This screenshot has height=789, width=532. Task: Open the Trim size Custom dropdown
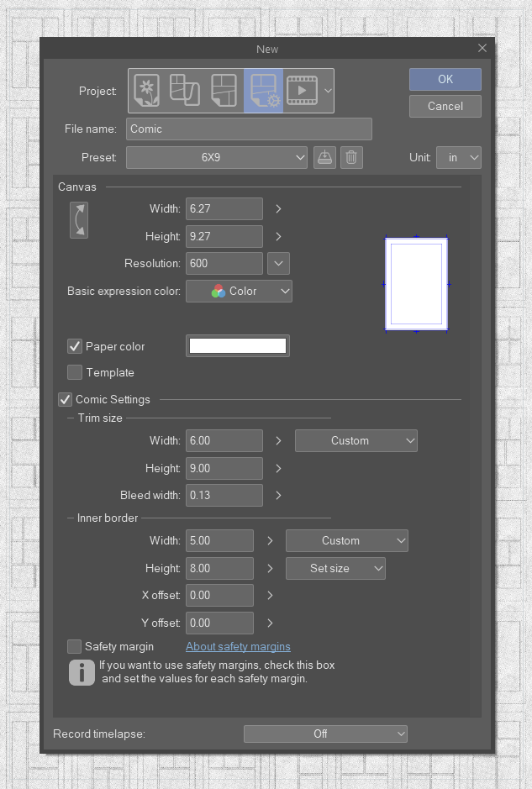(356, 441)
